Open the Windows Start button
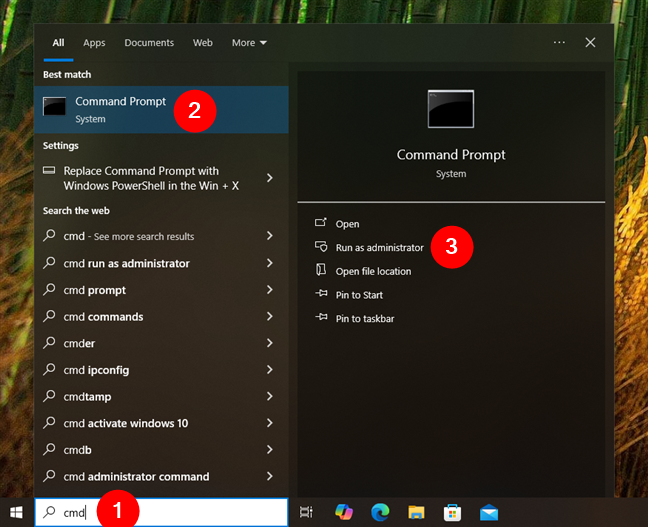 [x=17, y=513]
